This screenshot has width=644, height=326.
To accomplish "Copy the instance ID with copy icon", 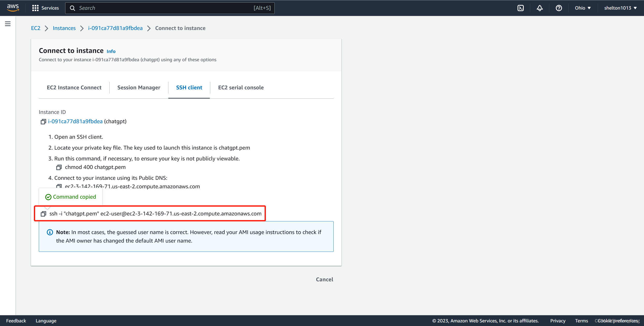I will click(x=43, y=122).
